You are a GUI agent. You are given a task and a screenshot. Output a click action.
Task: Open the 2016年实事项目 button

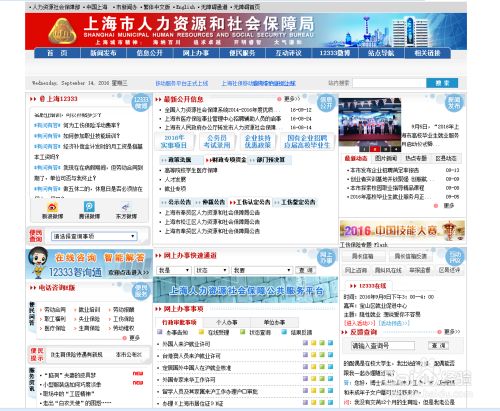(x=174, y=142)
